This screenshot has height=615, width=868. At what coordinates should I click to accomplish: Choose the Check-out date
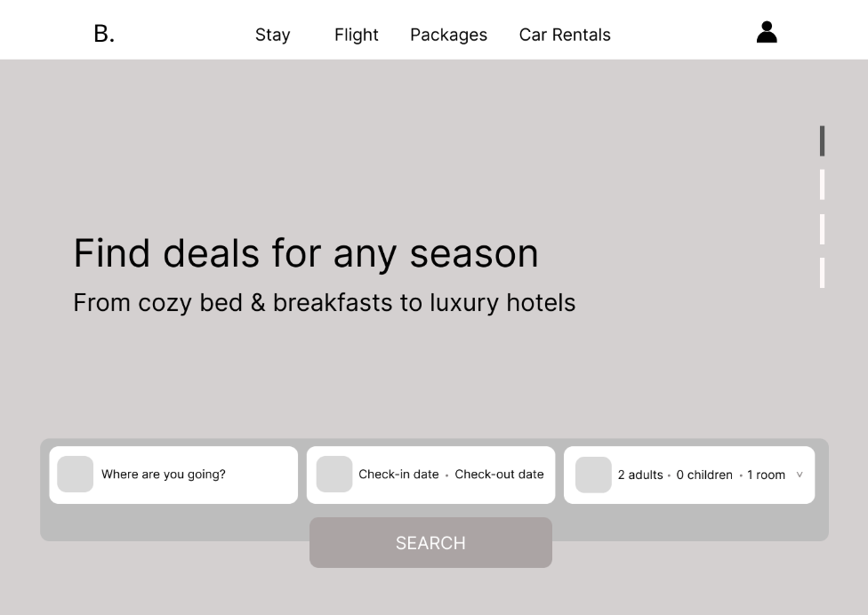coord(499,475)
